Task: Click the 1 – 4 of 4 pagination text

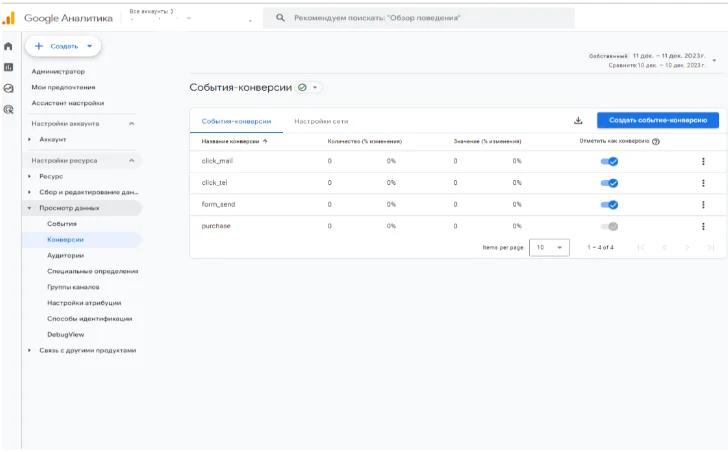Action: point(600,247)
